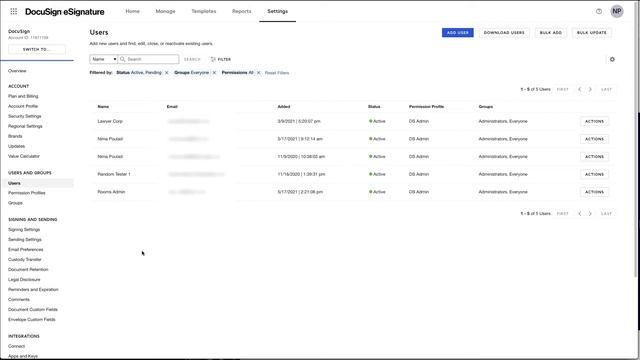Click the Random Tester 1 user name
This screenshot has width=640, height=360.
(x=114, y=174)
